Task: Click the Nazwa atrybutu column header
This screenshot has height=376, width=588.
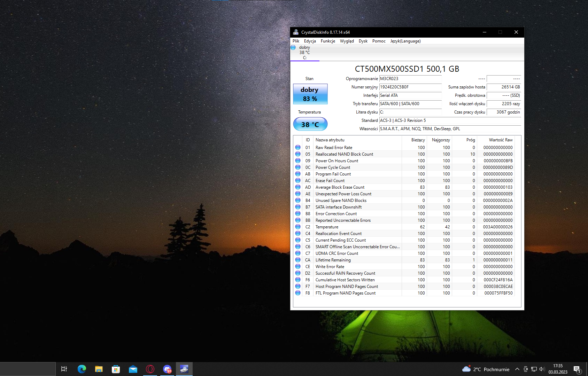Action: (x=357, y=140)
